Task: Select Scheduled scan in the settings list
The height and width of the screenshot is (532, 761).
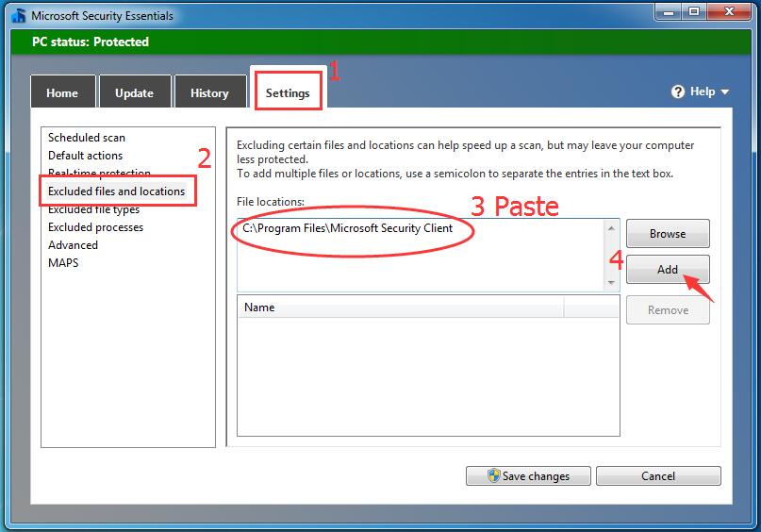Action: (x=87, y=138)
